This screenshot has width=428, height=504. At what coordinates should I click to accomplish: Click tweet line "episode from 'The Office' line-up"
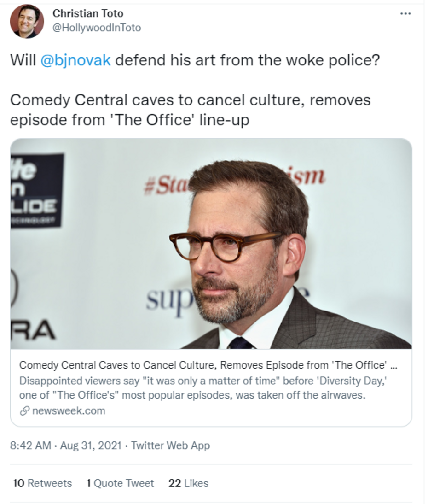[x=129, y=120]
